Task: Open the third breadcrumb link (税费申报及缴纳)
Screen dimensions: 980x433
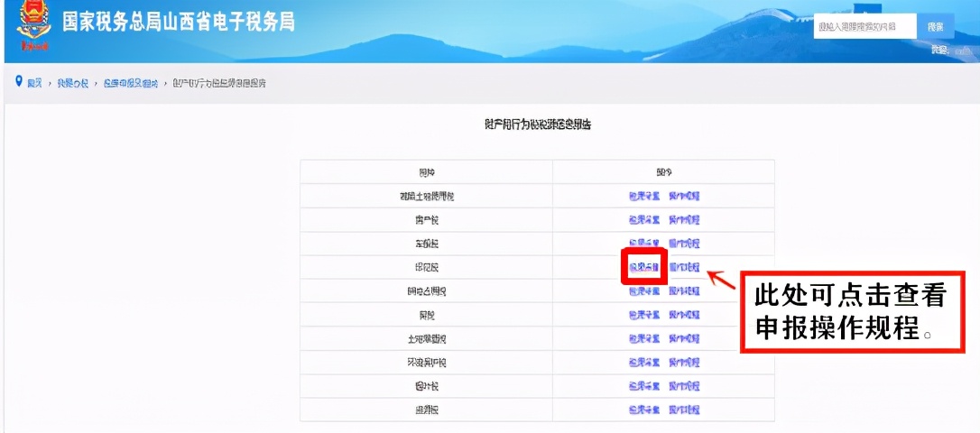Action: pos(131,83)
